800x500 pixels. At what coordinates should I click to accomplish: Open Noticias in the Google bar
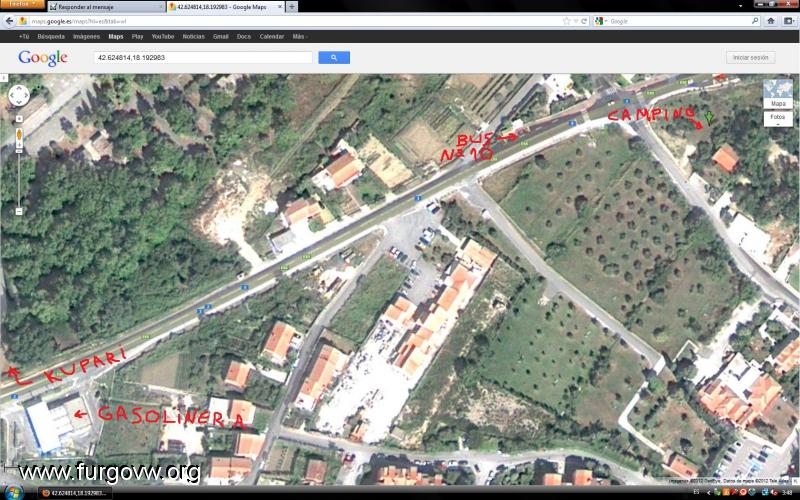click(x=193, y=37)
